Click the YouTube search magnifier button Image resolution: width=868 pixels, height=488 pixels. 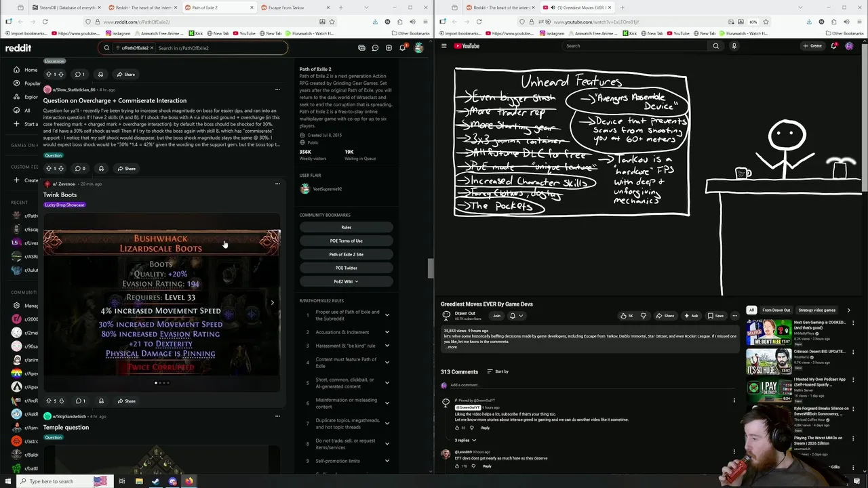[x=715, y=46]
